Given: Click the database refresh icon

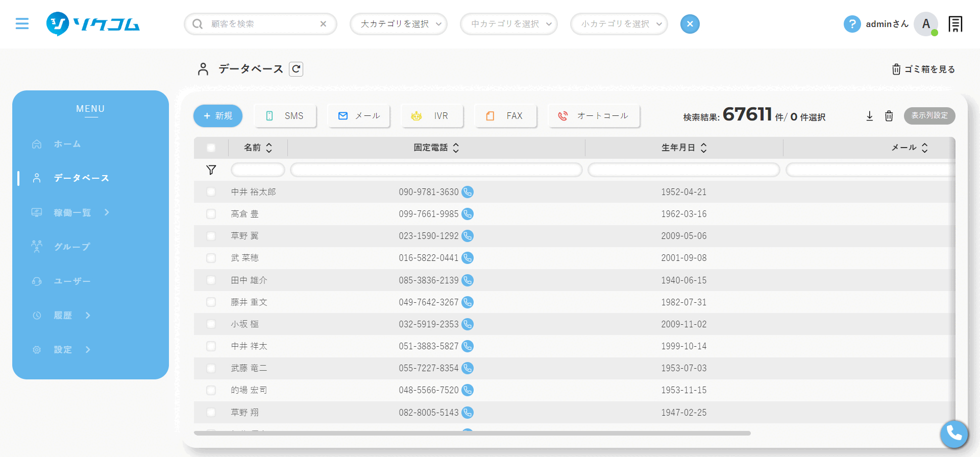Looking at the screenshot, I should pyautogui.click(x=296, y=69).
